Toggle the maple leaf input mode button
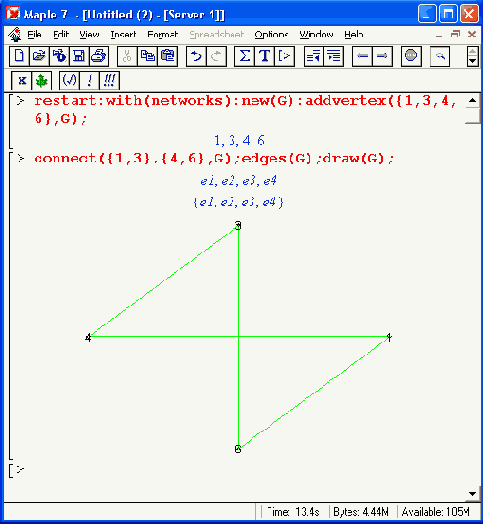This screenshot has width=483, height=524. pyautogui.click(x=41, y=81)
